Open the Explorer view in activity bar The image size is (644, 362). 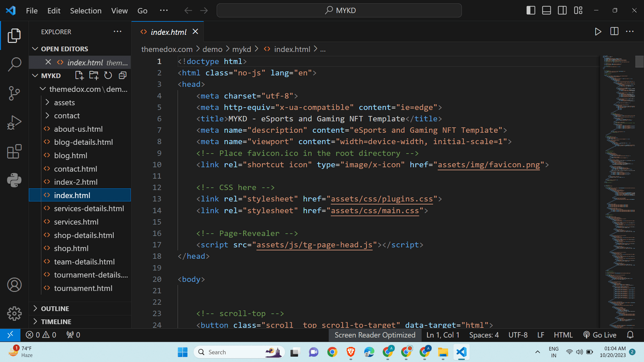pos(14,36)
